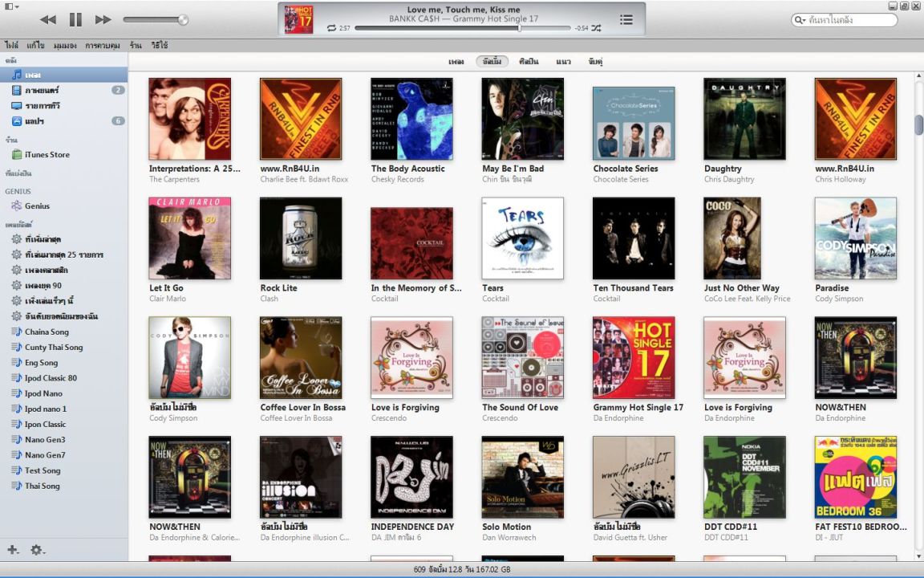Screen dimensions: 924x578
Task: Open the 'ร้าน' menu
Action: (136, 46)
